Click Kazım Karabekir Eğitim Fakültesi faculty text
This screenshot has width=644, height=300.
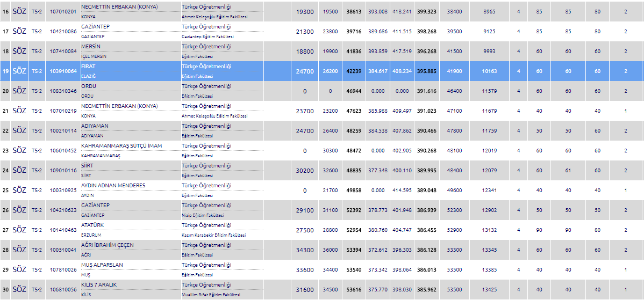coord(213,235)
